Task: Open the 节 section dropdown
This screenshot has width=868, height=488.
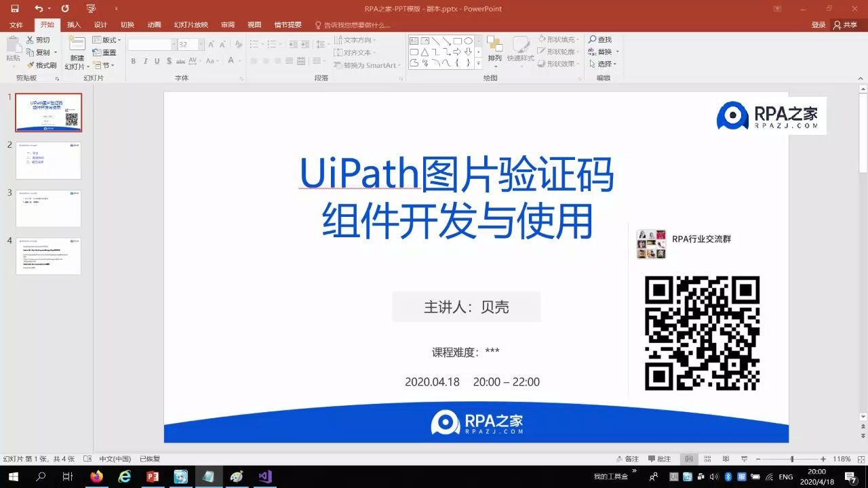Action: tap(104, 65)
